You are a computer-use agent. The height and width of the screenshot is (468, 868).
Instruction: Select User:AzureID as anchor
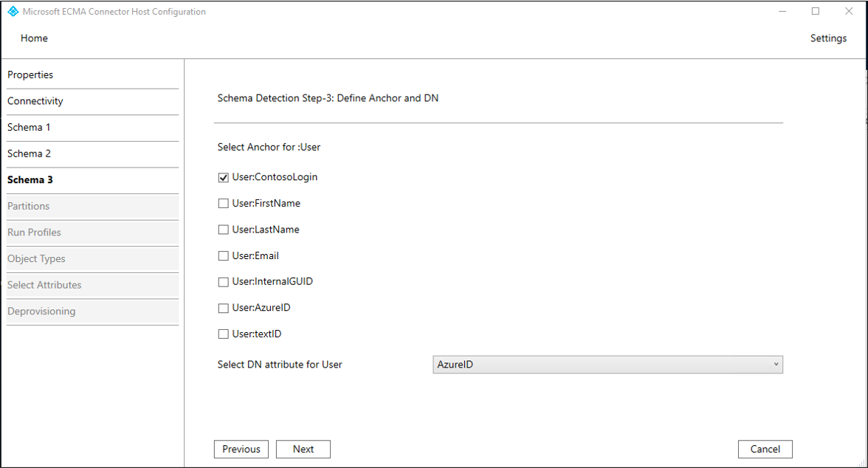224,309
